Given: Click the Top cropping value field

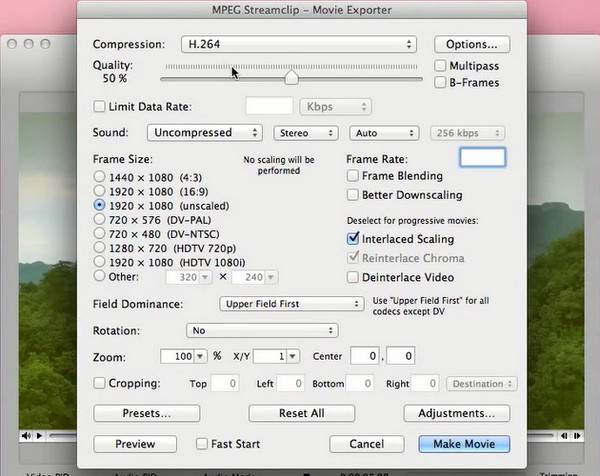Looking at the screenshot, I should point(225,383).
